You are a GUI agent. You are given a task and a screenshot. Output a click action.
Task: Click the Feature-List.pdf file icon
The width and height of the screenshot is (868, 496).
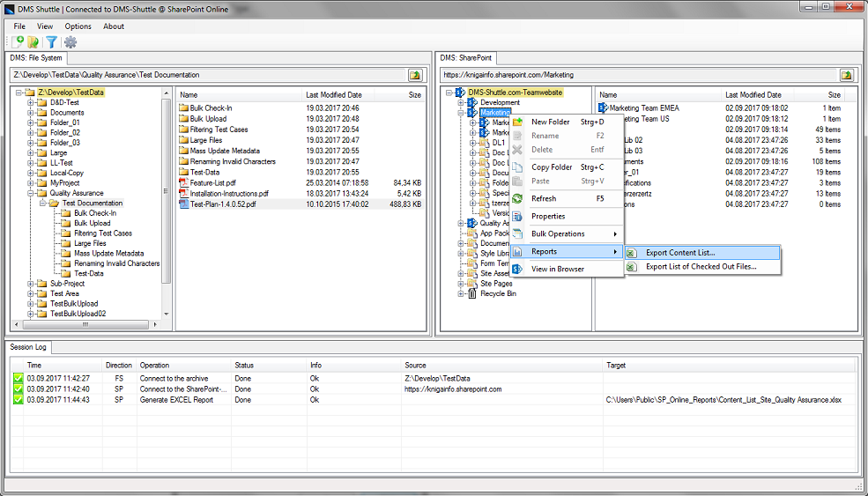point(184,182)
